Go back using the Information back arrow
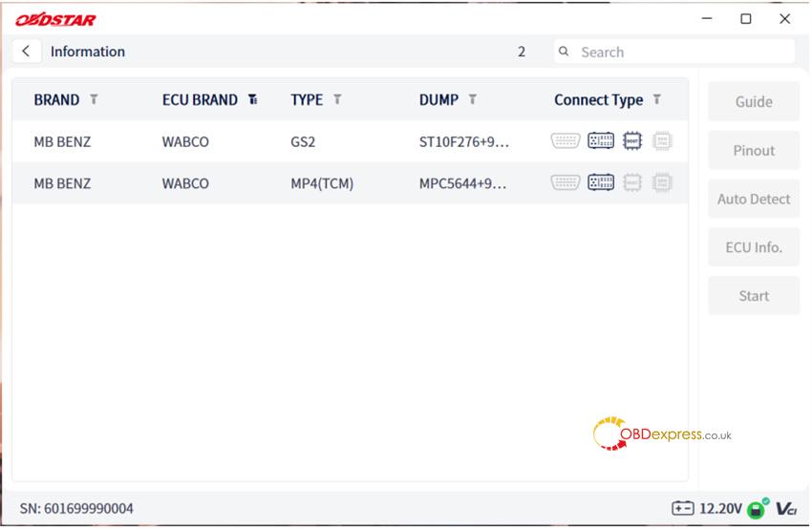This screenshot has height=529, width=812. tap(27, 52)
